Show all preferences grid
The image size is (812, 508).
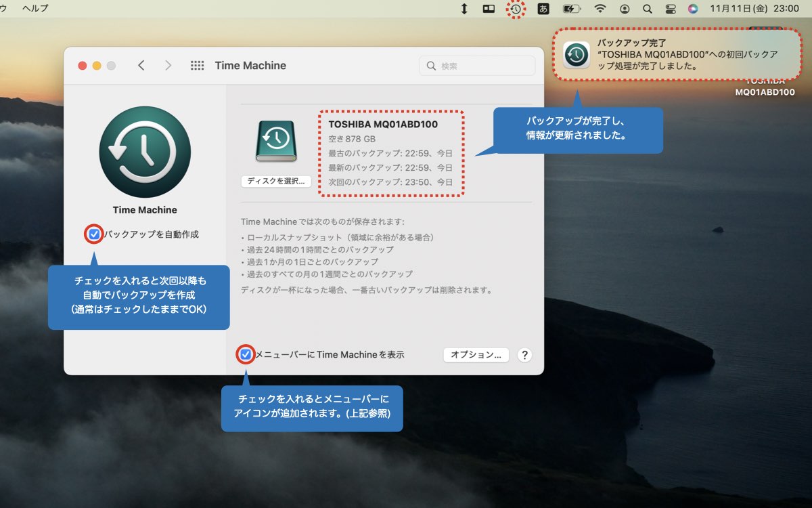click(x=197, y=66)
